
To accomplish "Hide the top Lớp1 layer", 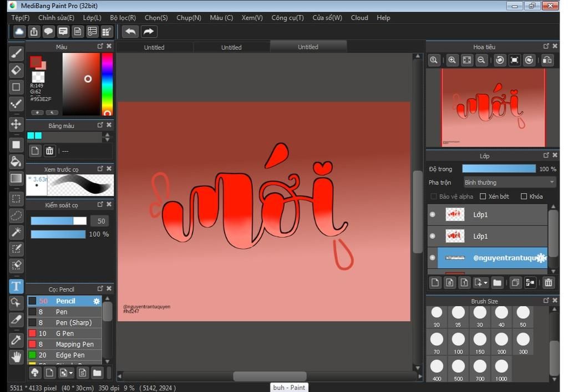I will point(433,215).
